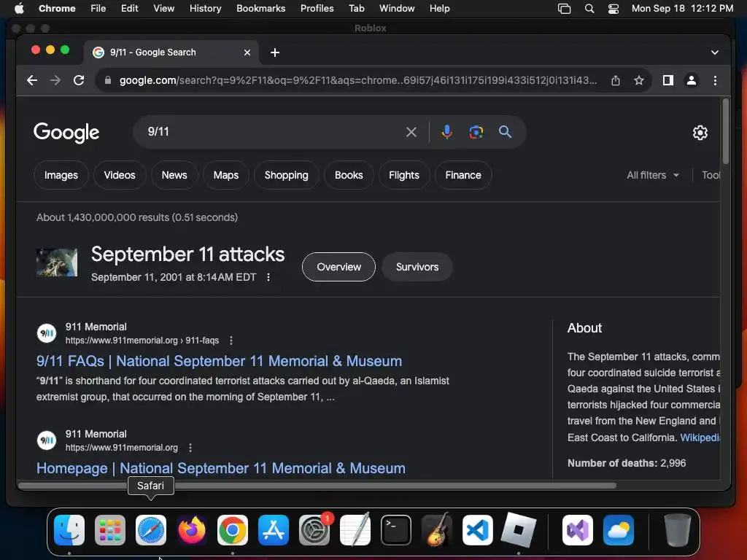Select the Books filter chip

349,175
